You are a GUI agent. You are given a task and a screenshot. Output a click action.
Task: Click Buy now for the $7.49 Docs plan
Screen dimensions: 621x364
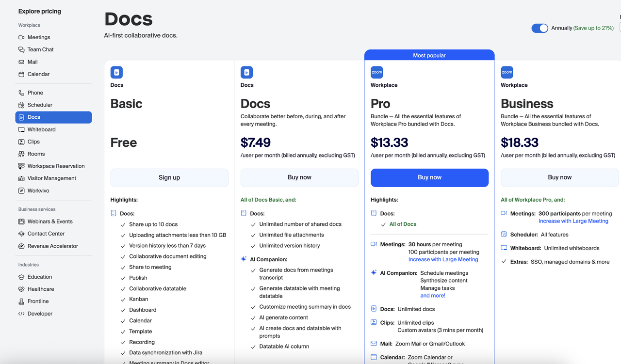(x=299, y=177)
